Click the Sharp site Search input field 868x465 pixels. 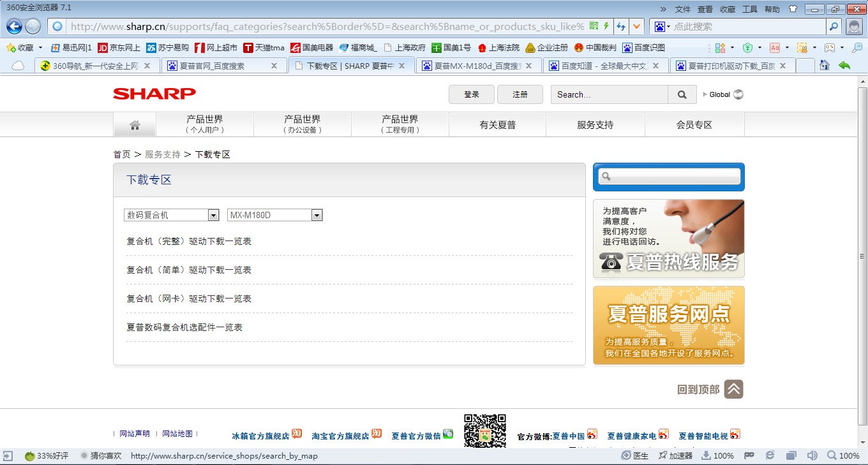[x=610, y=94]
